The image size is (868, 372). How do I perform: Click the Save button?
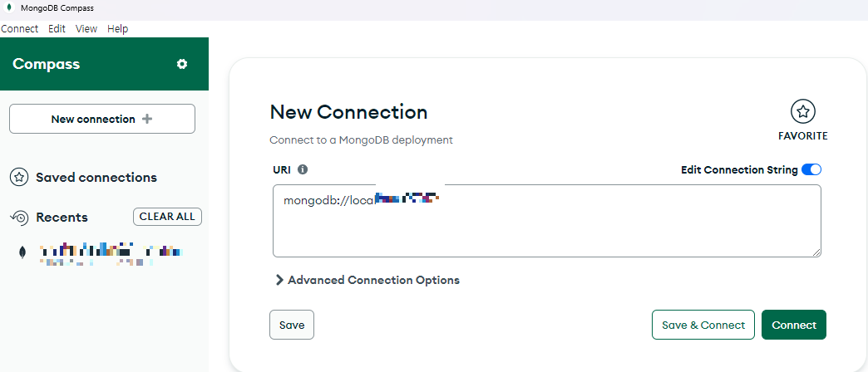[x=291, y=325]
